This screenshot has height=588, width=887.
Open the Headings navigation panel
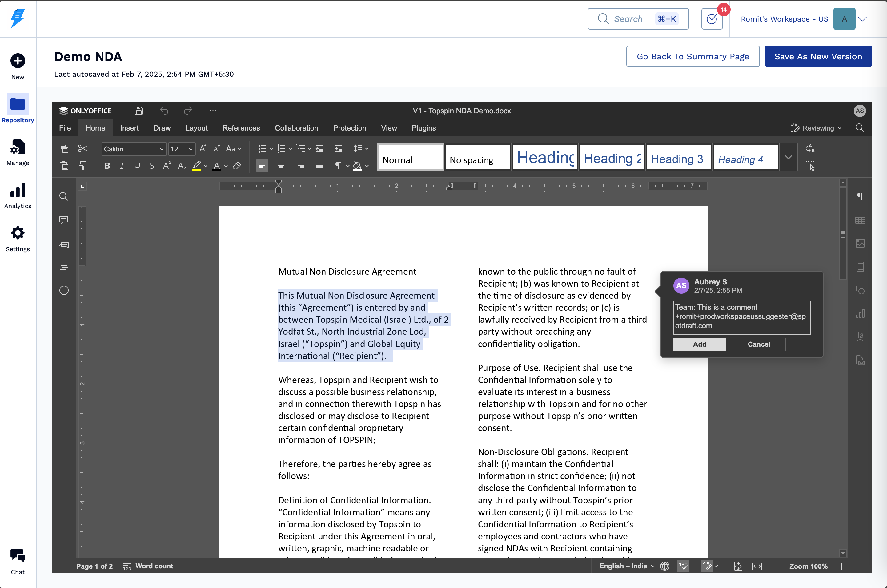point(64,267)
